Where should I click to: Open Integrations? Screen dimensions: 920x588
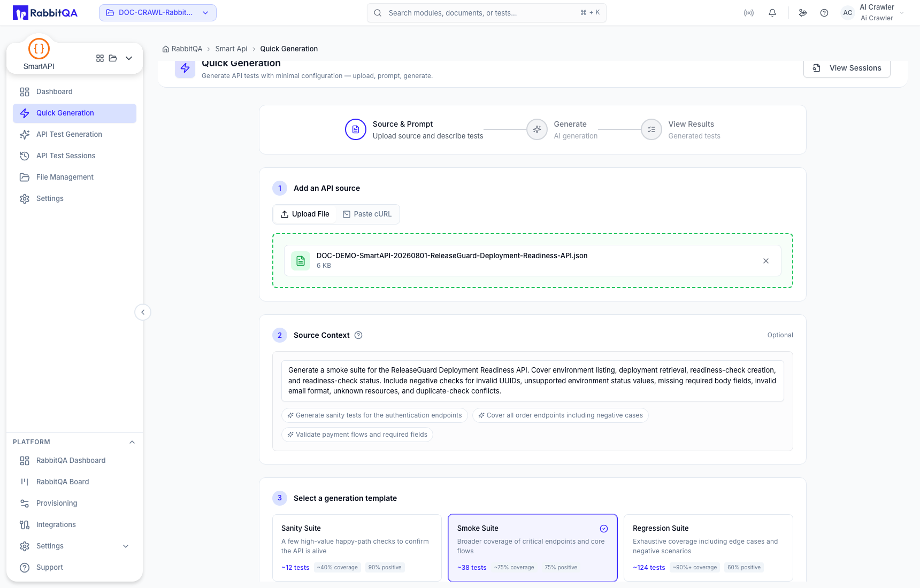click(x=74, y=525)
